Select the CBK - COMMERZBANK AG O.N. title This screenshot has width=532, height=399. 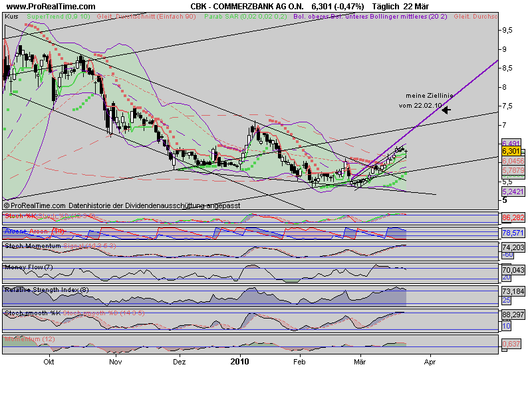tap(247, 7)
